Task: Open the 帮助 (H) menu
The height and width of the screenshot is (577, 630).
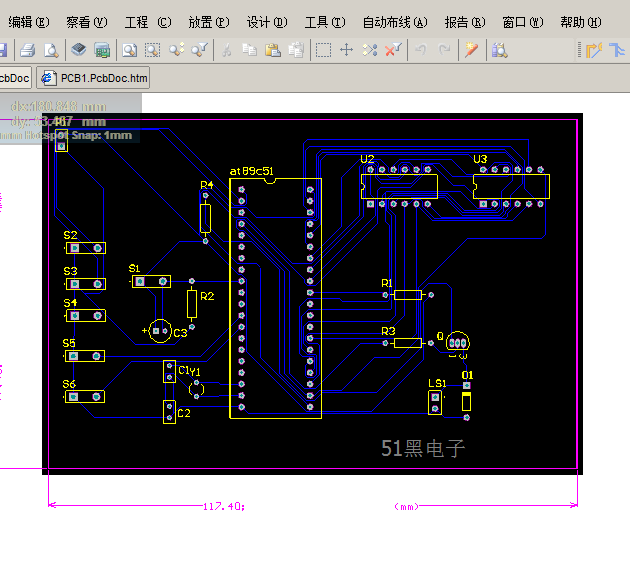Action: pos(581,22)
